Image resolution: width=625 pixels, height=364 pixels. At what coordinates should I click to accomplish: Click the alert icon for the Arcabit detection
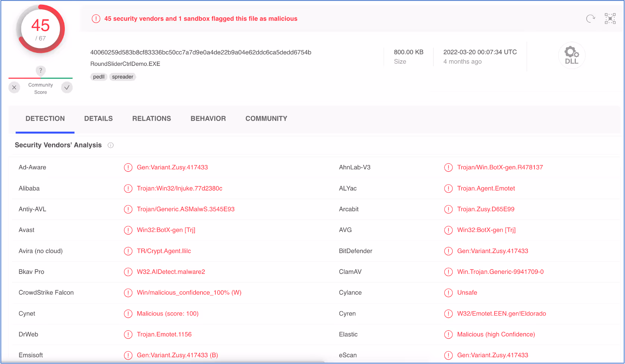448,209
